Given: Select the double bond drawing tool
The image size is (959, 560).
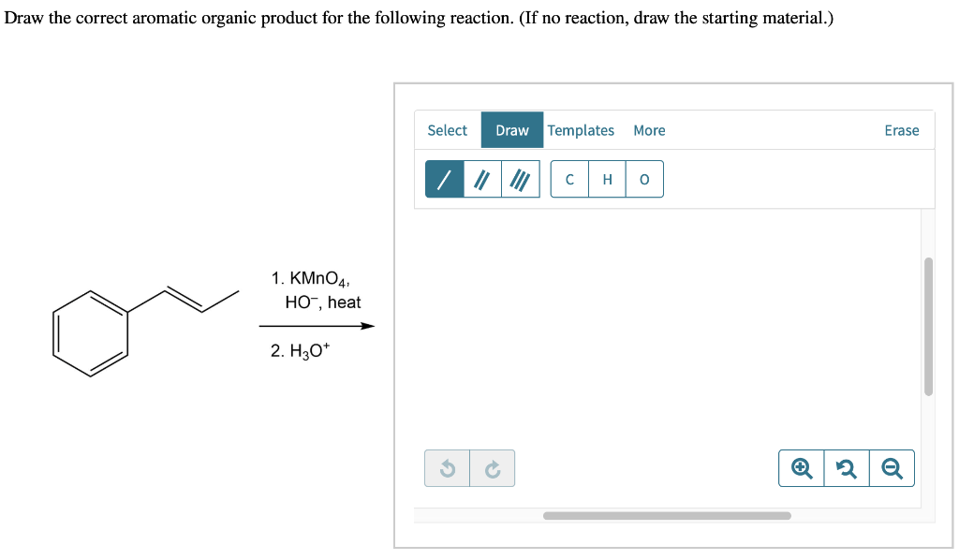Looking at the screenshot, I should [481, 178].
